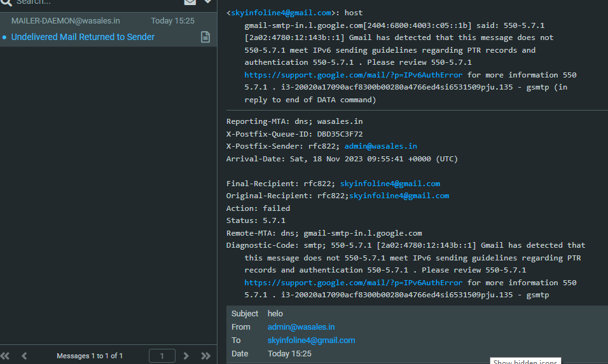Viewport: 608px width, 364px height.
Task: Go to previous page of messages
Action: point(24,356)
